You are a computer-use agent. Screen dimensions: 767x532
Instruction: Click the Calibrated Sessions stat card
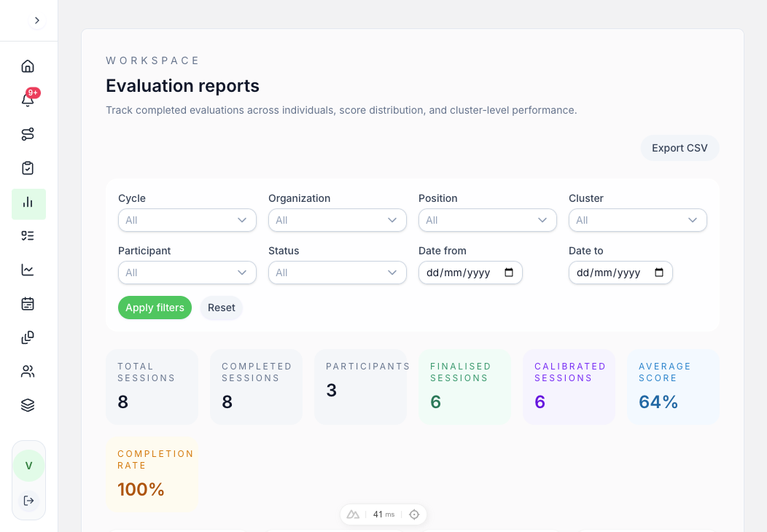[x=569, y=387]
